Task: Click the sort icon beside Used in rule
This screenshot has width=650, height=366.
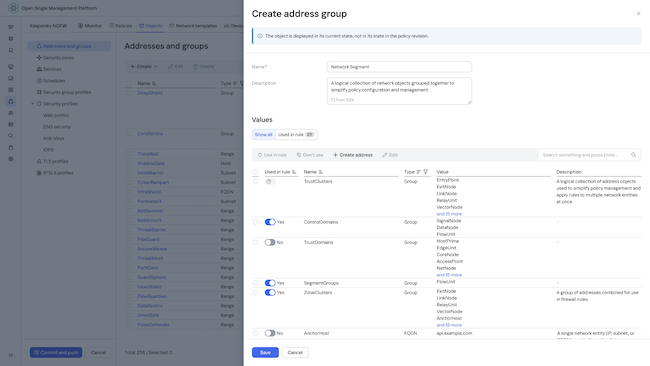Action: tap(294, 172)
